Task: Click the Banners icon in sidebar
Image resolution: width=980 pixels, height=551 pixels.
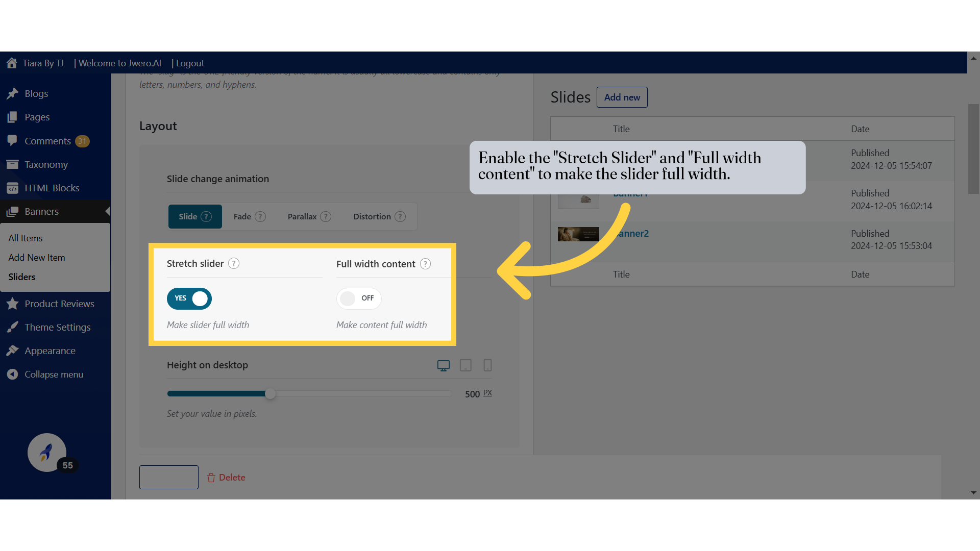Action: coord(13,211)
